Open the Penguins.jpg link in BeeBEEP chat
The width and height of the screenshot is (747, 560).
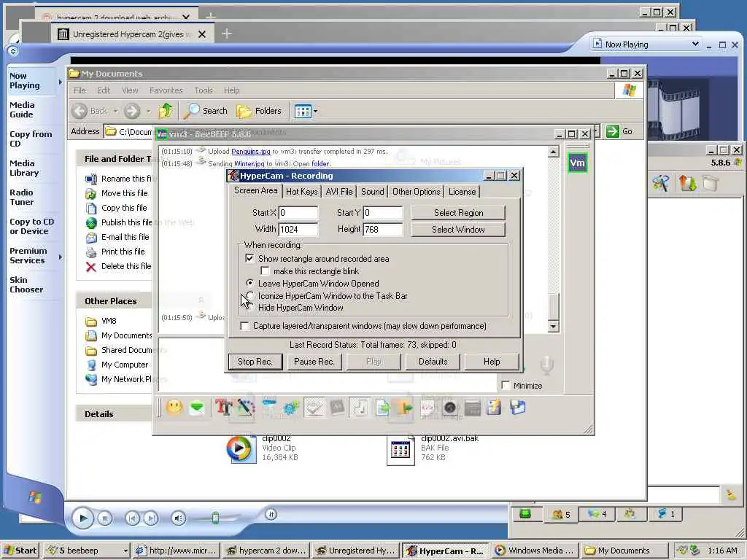click(251, 152)
